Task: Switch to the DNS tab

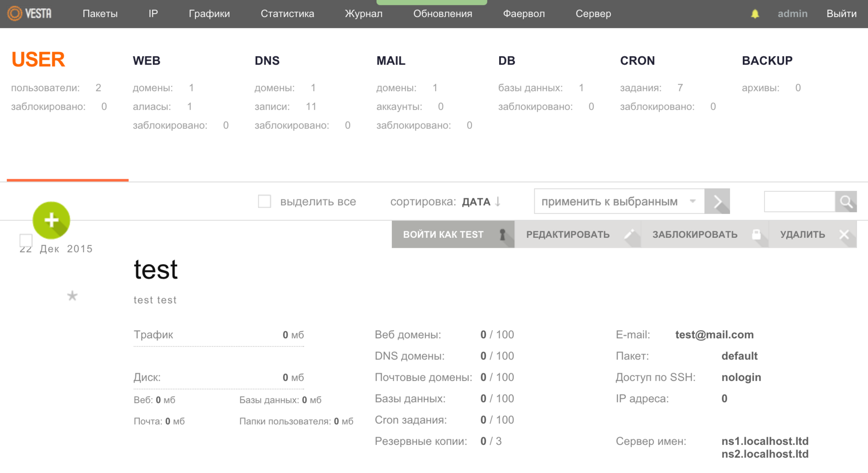Action: pyautogui.click(x=267, y=61)
